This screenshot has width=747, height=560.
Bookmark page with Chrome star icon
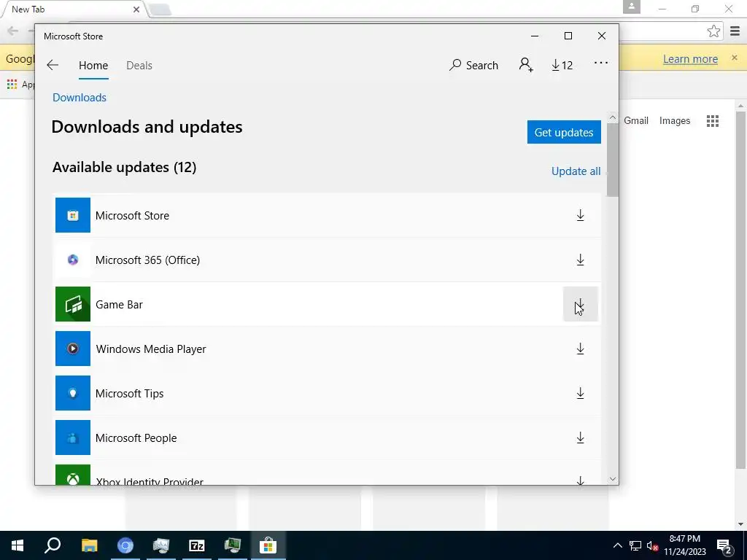coord(713,31)
